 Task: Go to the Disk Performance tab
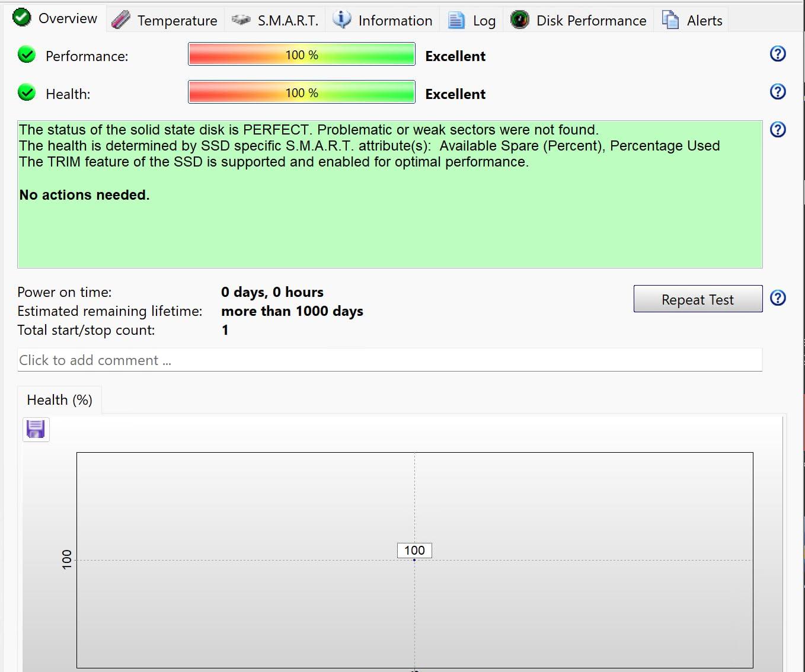[x=579, y=21]
